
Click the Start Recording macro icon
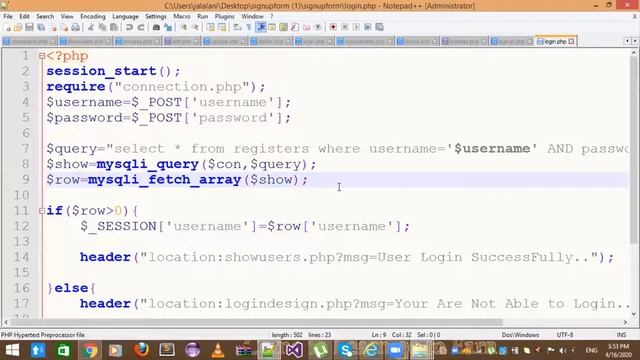pos(333,27)
